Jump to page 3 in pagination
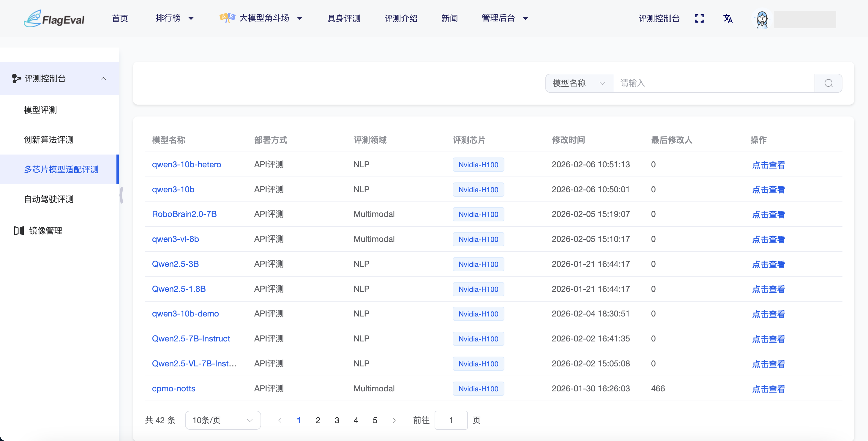The image size is (868, 441). [x=337, y=420]
